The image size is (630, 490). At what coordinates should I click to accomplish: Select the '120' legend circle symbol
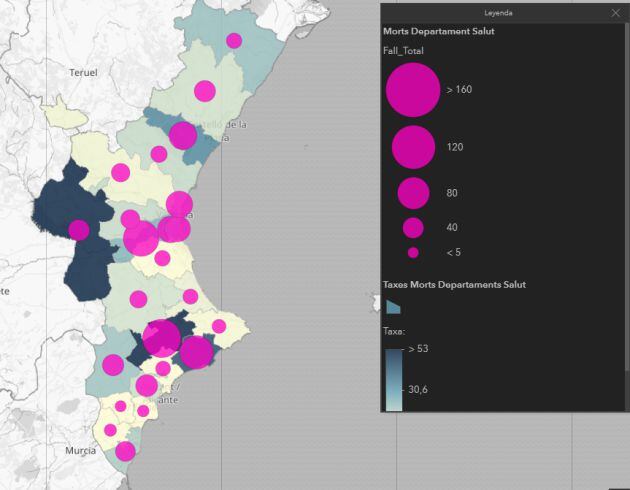[x=413, y=147]
